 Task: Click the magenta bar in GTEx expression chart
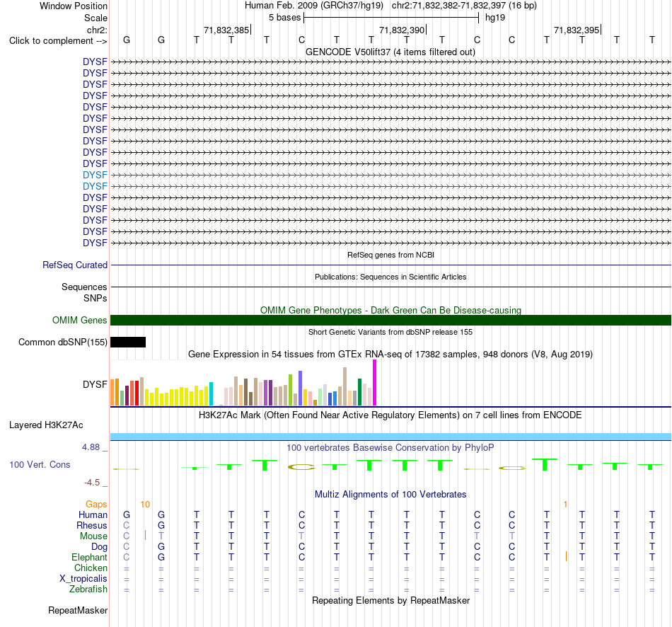click(x=375, y=383)
